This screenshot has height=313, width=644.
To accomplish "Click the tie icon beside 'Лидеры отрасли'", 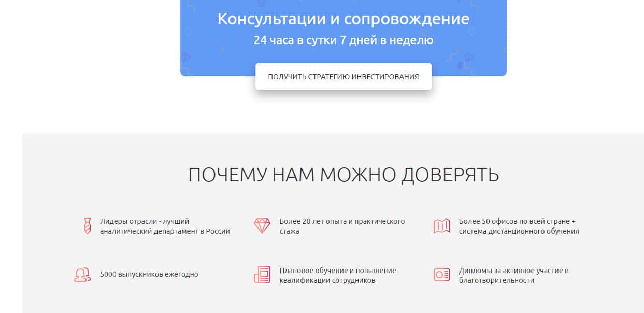I will [x=87, y=226].
